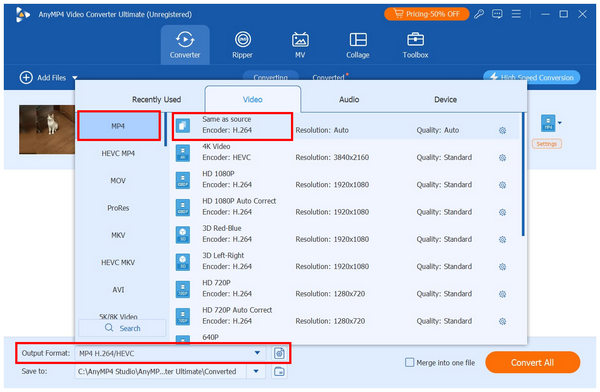The image size is (600, 392).
Task: Click the HD 1080P preset icon
Action: coord(183,180)
